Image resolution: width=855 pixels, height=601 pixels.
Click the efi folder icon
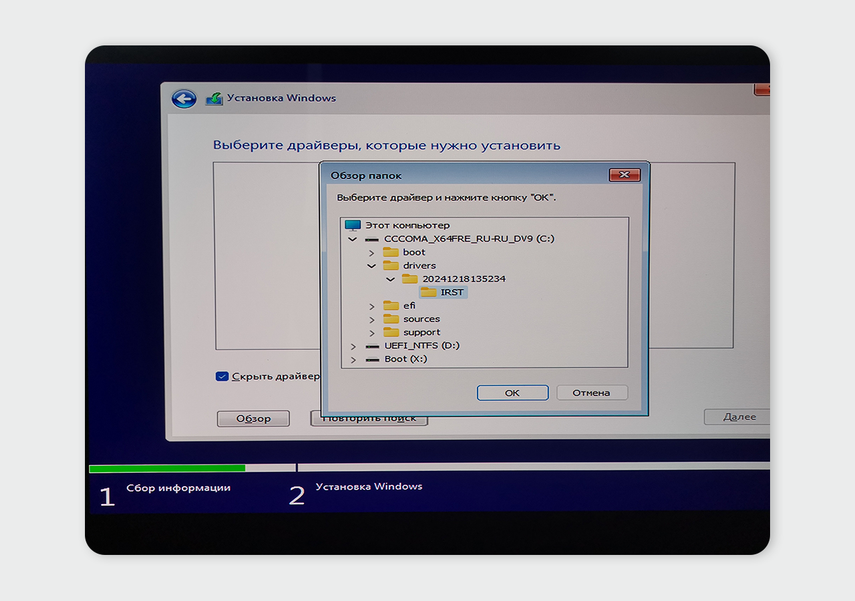391,305
